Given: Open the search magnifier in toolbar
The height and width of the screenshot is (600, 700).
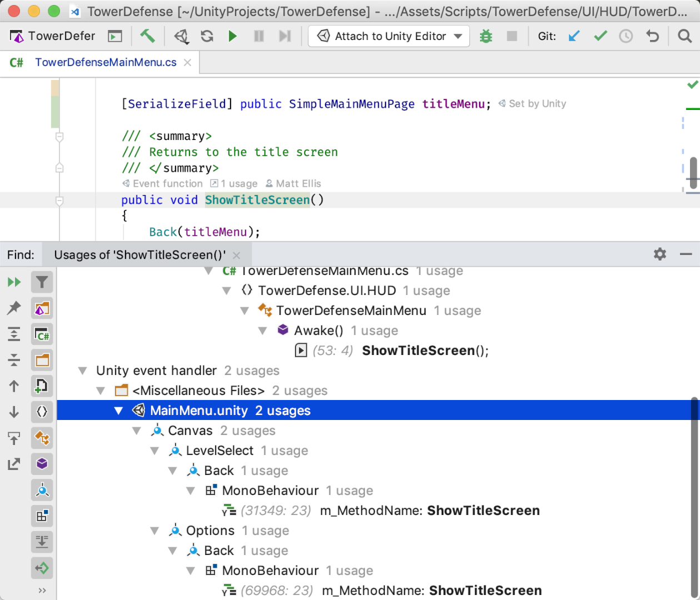Looking at the screenshot, I should [684, 36].
